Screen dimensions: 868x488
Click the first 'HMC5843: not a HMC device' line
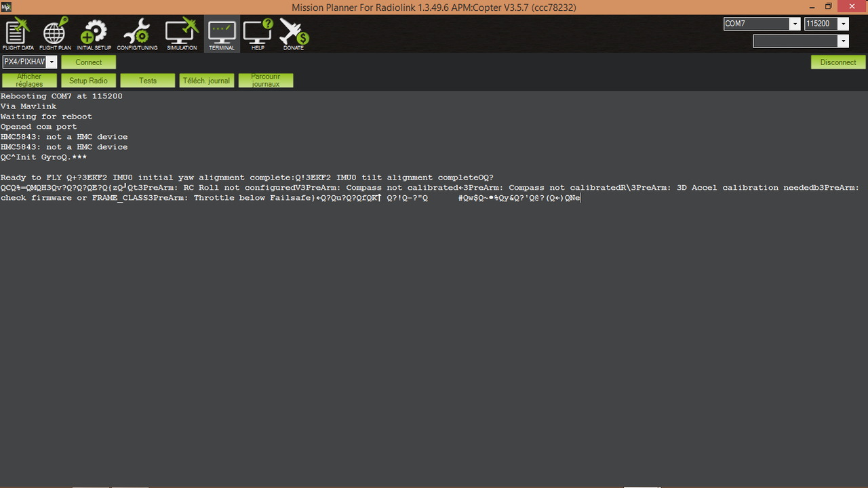click(64, 137)
